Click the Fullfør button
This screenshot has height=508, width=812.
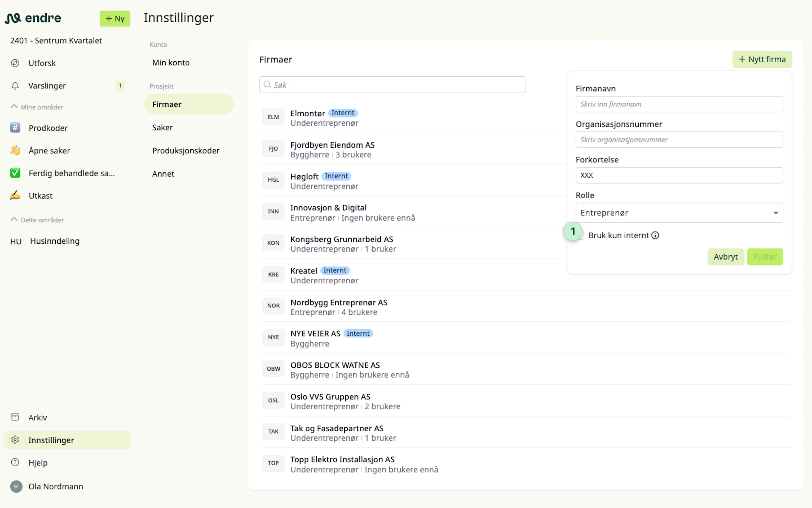point(765,257)
